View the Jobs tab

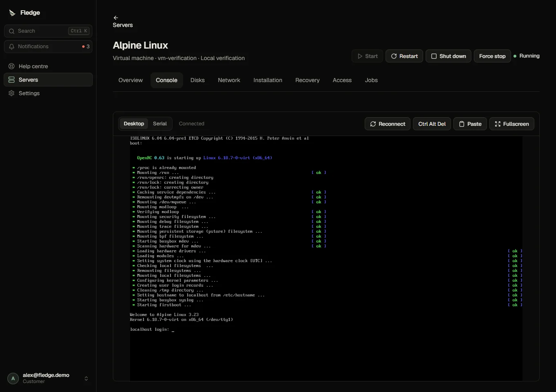[x=371, y=80]
